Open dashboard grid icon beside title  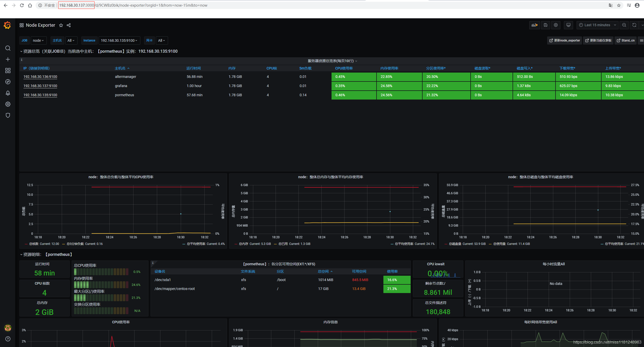coord(22,25)
